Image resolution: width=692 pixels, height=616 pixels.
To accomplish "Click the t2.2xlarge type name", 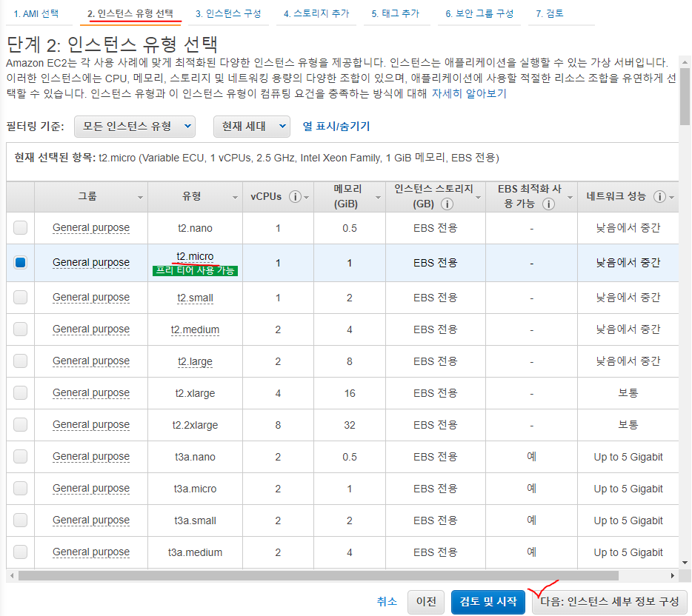I will pyautogui.click(x=195, y=425).
